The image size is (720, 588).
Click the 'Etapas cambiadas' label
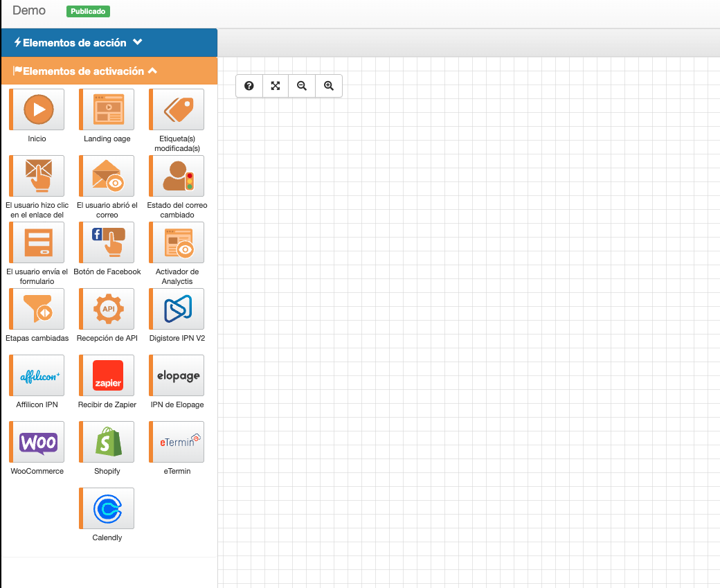[37, 338]
